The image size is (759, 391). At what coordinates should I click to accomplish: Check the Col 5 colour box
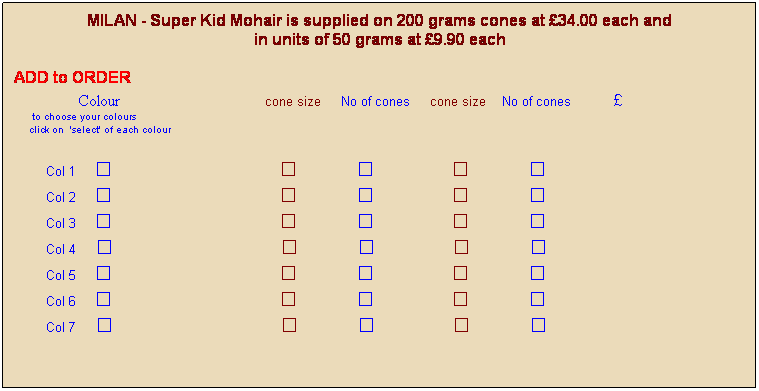tap(103, 273)
